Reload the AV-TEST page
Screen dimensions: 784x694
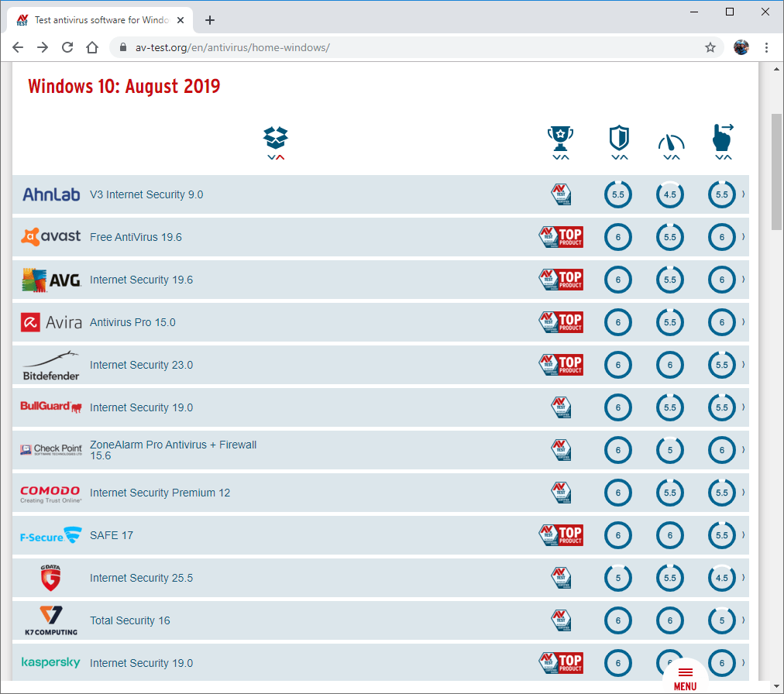pyautogui.click(x=67, y=47)
